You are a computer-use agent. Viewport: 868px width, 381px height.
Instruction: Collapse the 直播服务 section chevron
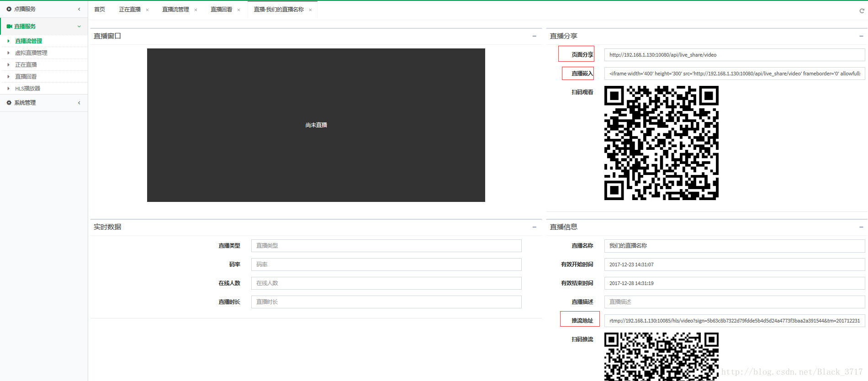(79, 26)
